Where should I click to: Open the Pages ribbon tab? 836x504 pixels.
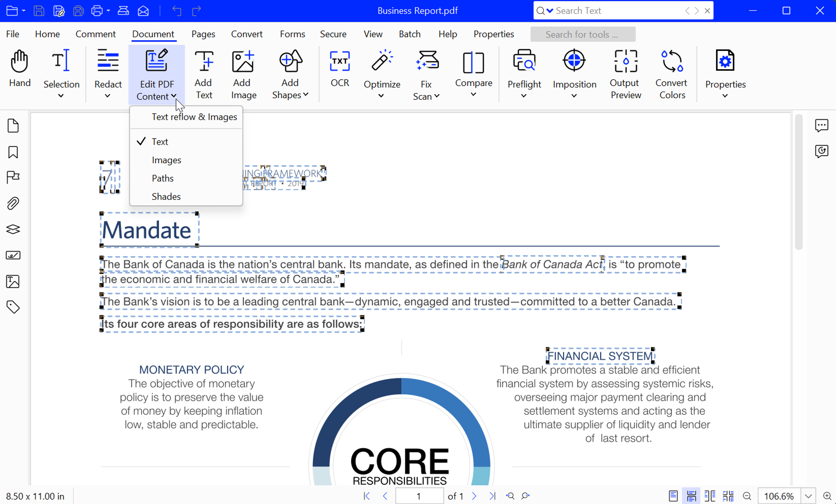click(203, 34)
